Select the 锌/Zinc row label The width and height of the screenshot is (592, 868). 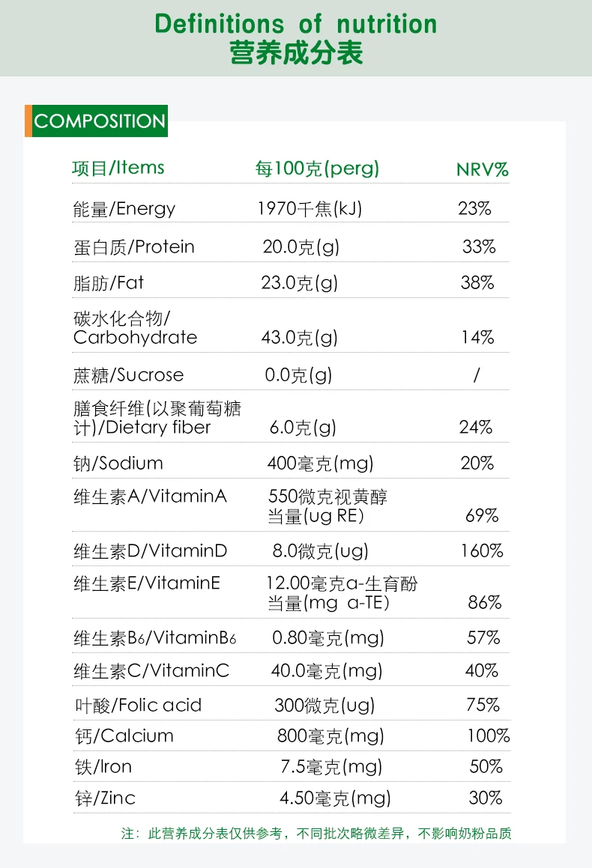click(x=104, y=798)
